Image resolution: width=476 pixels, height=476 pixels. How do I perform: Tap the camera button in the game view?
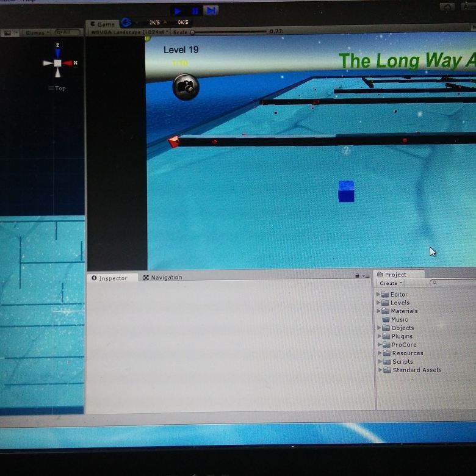click(x=186, y=87)
